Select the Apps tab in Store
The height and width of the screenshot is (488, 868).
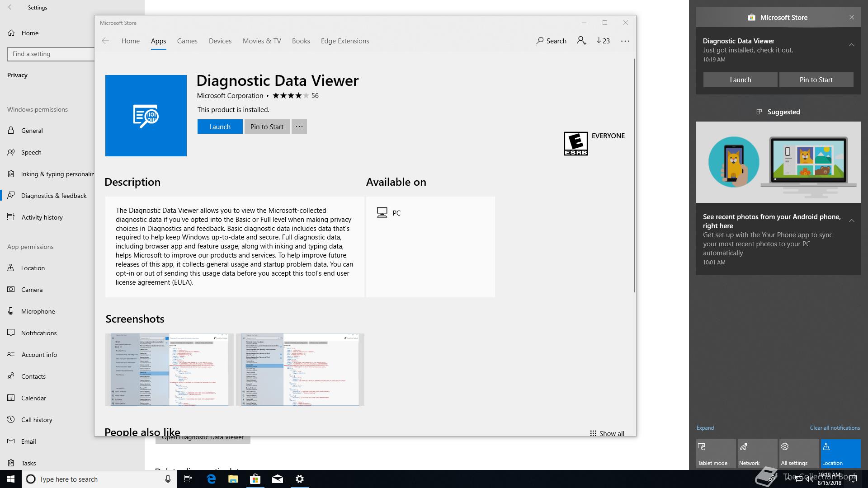[x=158, y=41]
